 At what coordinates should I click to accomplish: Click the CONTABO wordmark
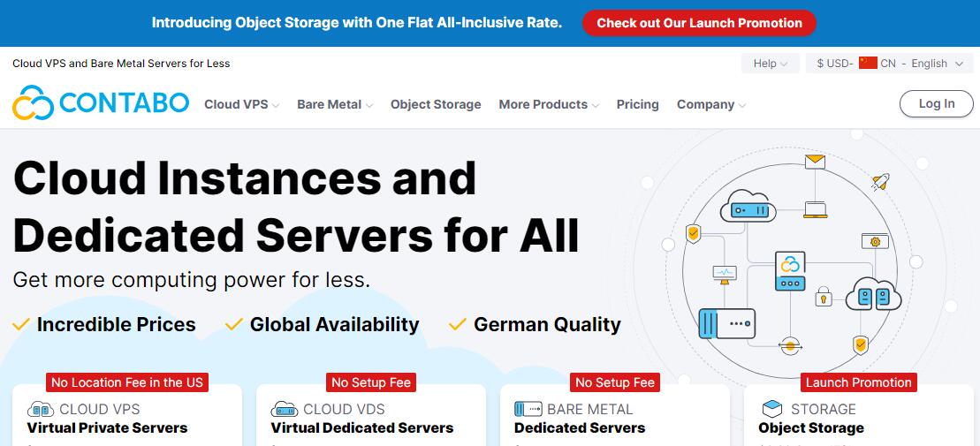point(125,103)
